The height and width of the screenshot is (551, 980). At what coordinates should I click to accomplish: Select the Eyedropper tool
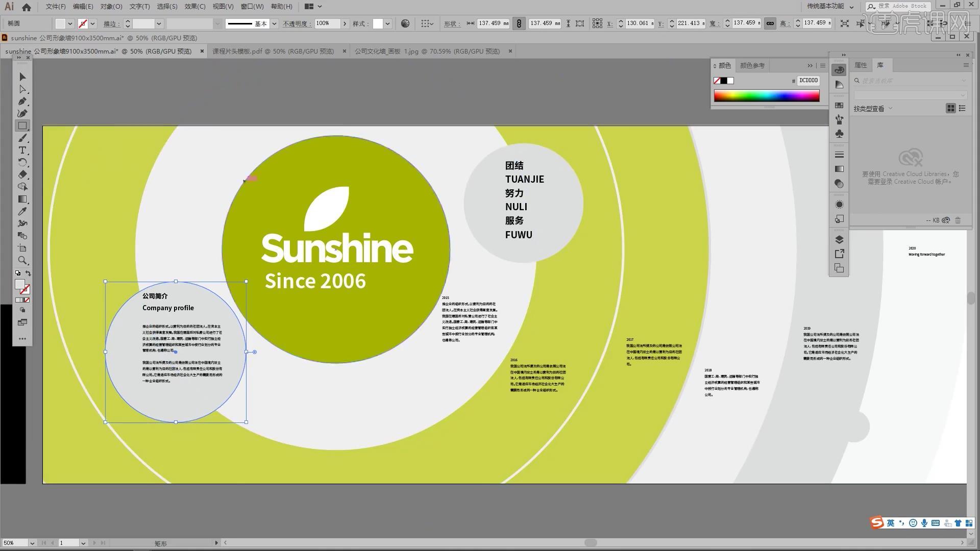click(22, 211)
